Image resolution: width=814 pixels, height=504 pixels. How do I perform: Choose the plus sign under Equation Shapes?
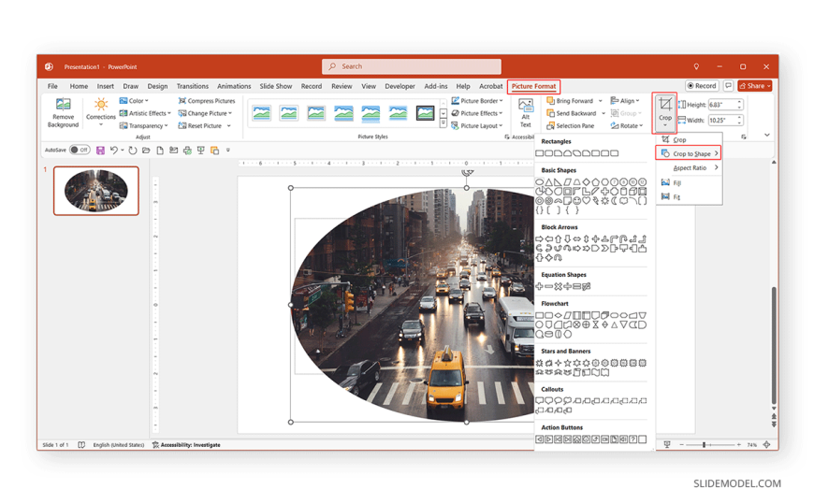[539, 286]
